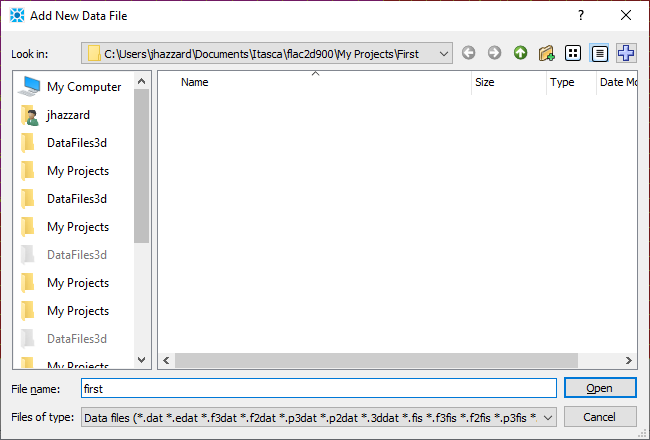
Task: Open the jhazzard user folder shortcut
Action: pyautogui.click(x=68, y=115)
